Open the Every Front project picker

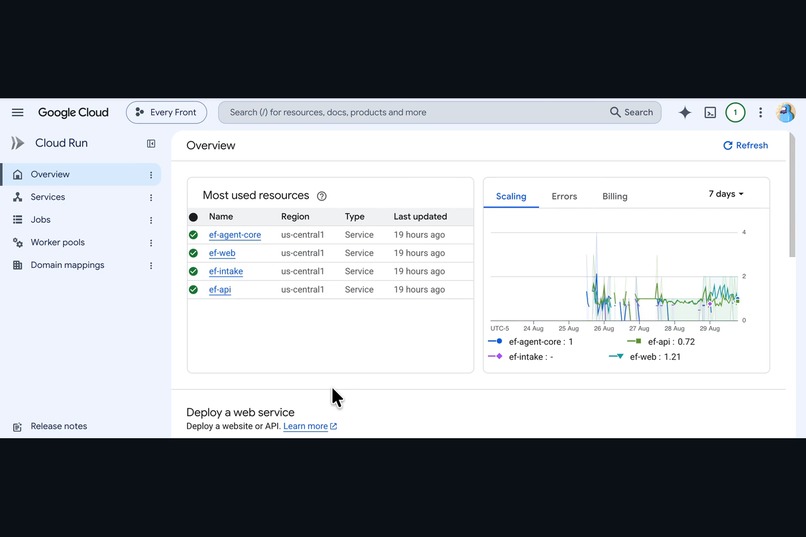coord(166,112)
